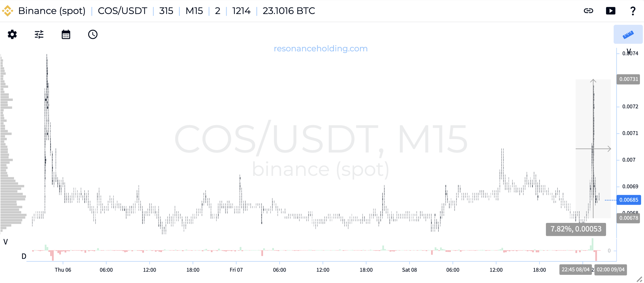Click the 315 value in header
Viewport: 644px width, 283px height.
coord(166,11)
